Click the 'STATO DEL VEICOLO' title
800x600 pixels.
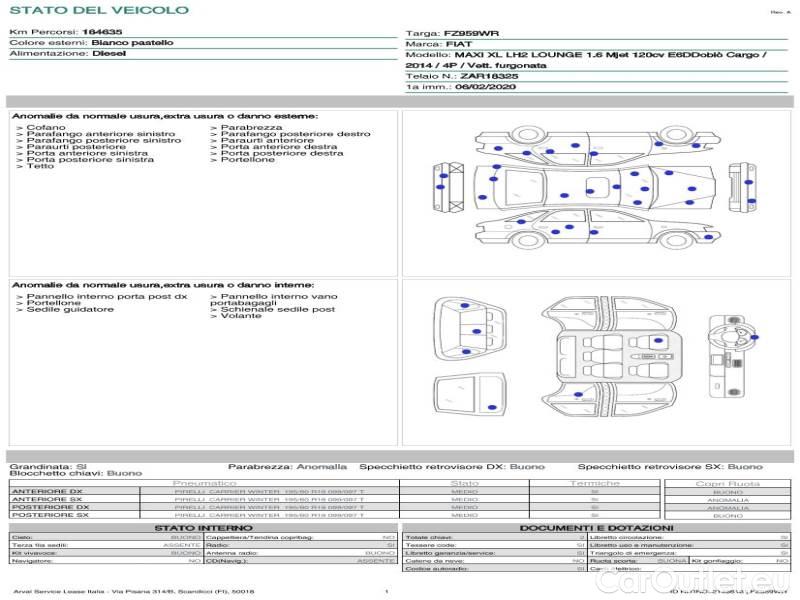coord(98,10)
